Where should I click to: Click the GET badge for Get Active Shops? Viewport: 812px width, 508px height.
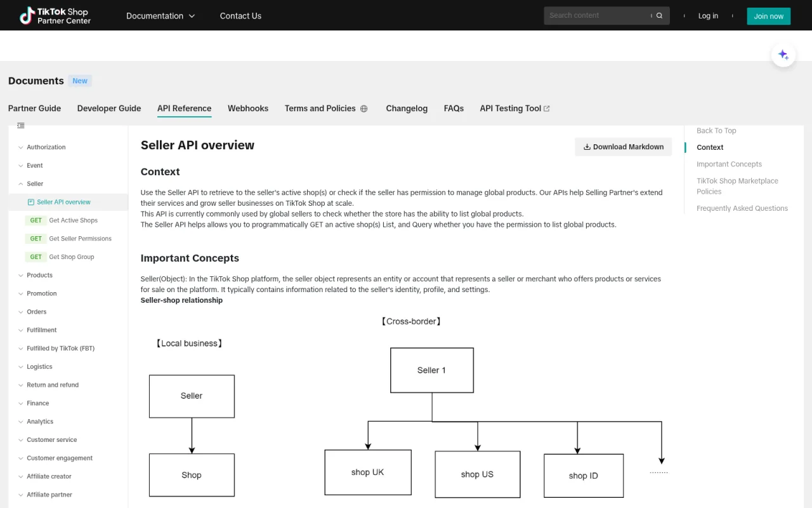click(x=36, y=220)
